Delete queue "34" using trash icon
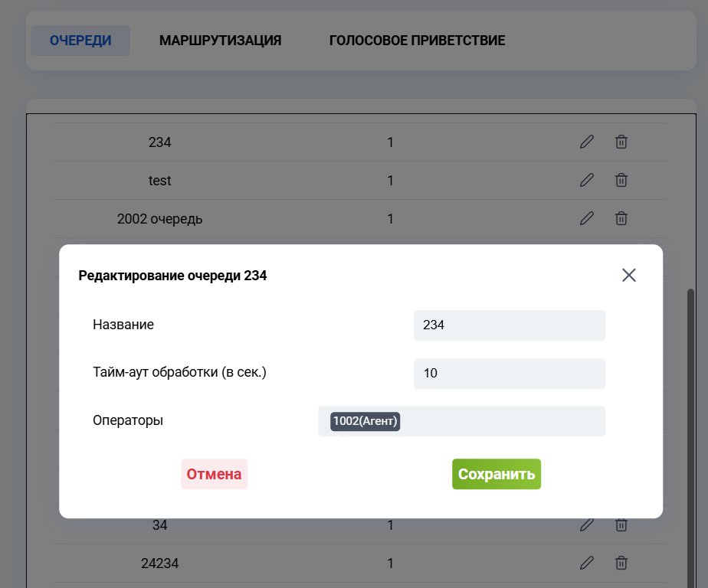Image resolution: width=708 pixels, height=588 pixels. pyautogui.click(x=621, y=525)
